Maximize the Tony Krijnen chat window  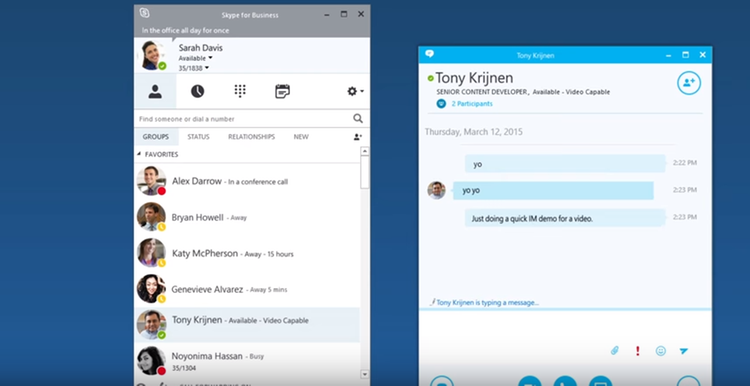click(685, 55)
